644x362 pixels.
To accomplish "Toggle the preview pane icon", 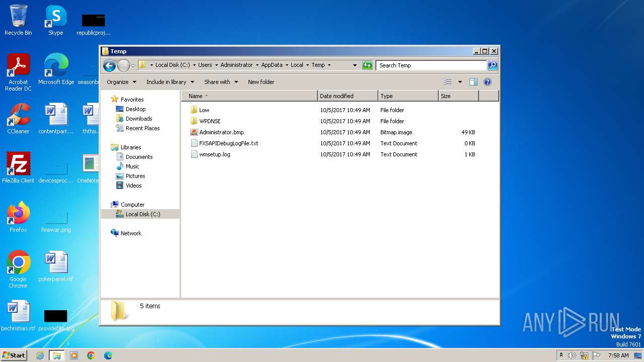I will pyautogui.click(x=473, y=82).
